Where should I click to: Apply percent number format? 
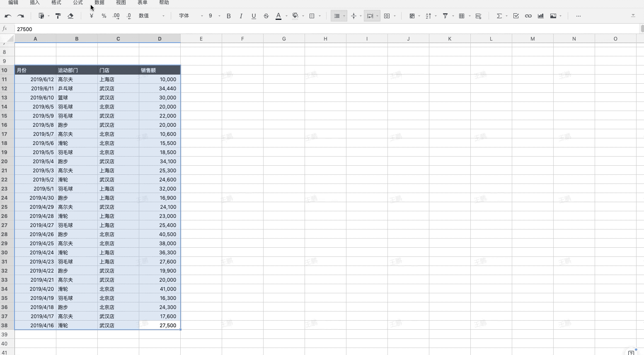pyautogui.click(x=104, y=16)
